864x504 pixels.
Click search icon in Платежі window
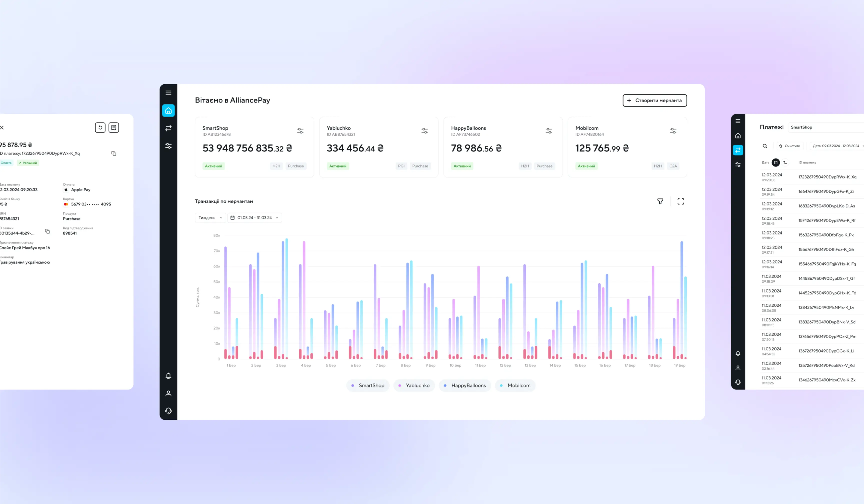pos(765,146)
